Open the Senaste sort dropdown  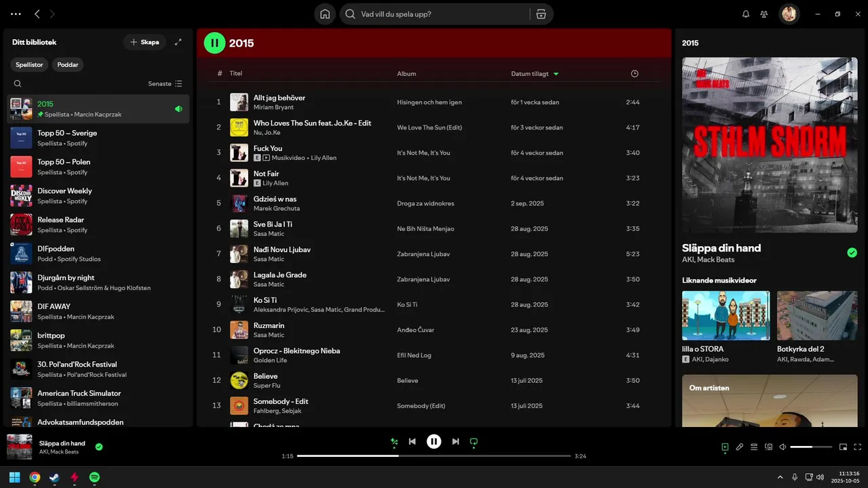pyautogui.click(x=165, y=84)
